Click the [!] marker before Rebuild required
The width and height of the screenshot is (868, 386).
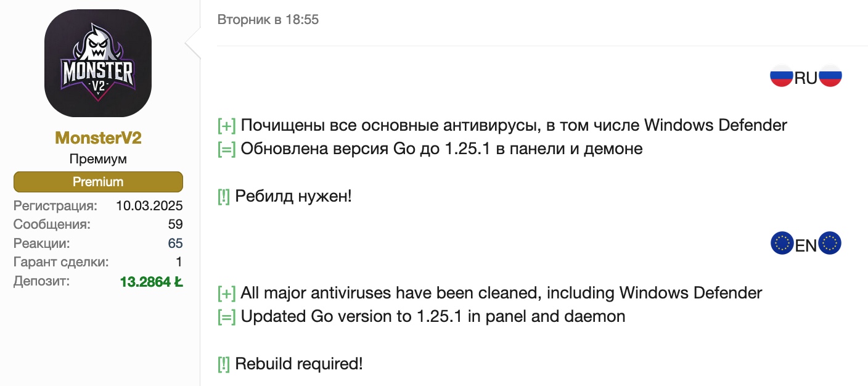click(224, 364)
